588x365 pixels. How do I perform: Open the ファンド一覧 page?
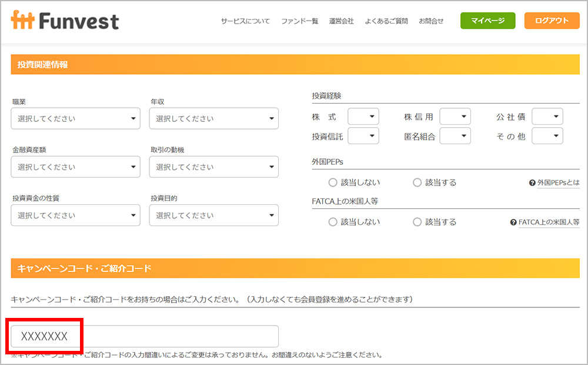click(x=299, y=20)
